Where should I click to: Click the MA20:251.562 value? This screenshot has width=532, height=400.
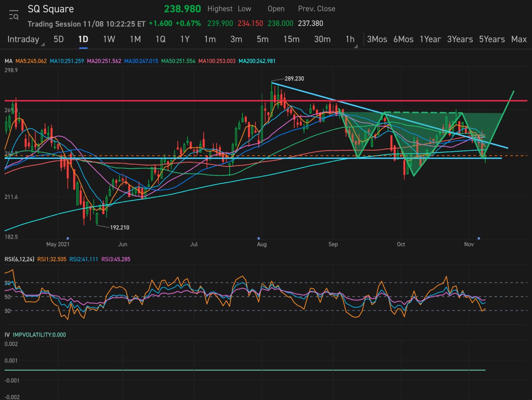(104, 61)
